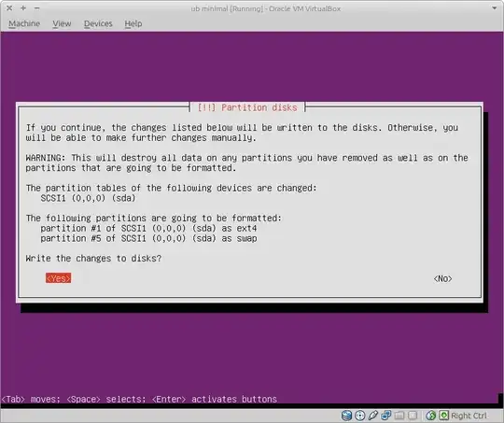Confirm writing changes with Yes button
The height and width of the screenshot is (423, 504).
coord(58,278)
